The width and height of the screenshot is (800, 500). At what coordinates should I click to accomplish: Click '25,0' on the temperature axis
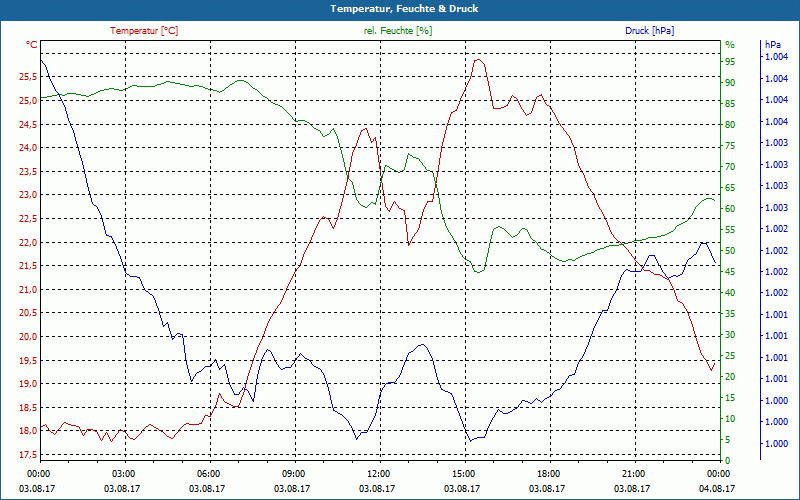point(28,101)
